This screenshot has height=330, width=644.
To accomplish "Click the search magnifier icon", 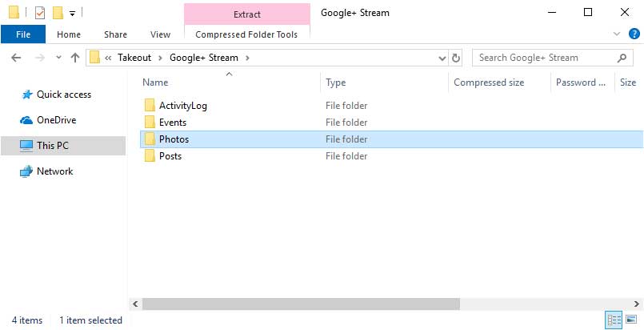I will [x=622, y=58].
